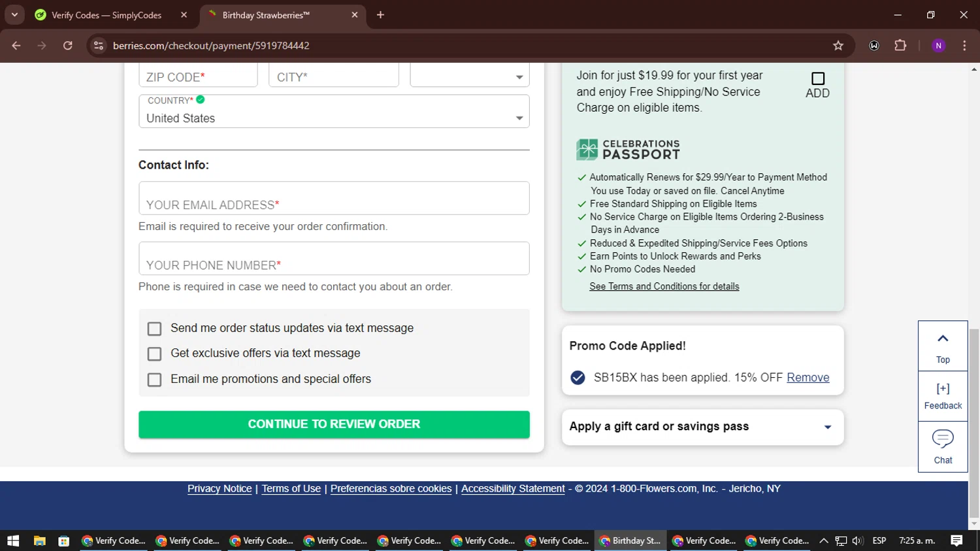This screenshot has width=980, height=551.
Task: Open the Chat side button
Action: (943, 446)
